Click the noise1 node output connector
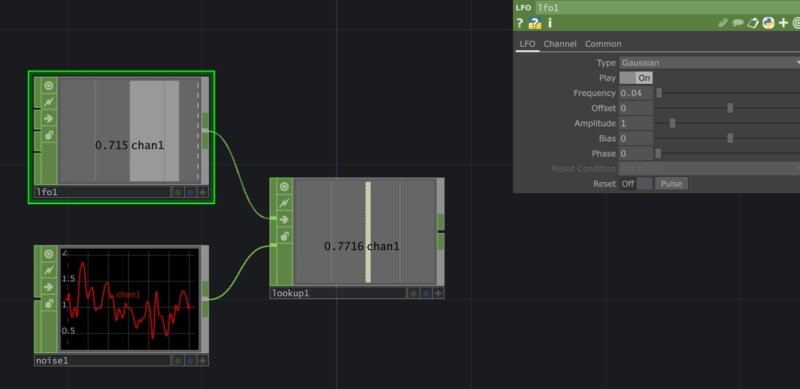 click(205, 299)
